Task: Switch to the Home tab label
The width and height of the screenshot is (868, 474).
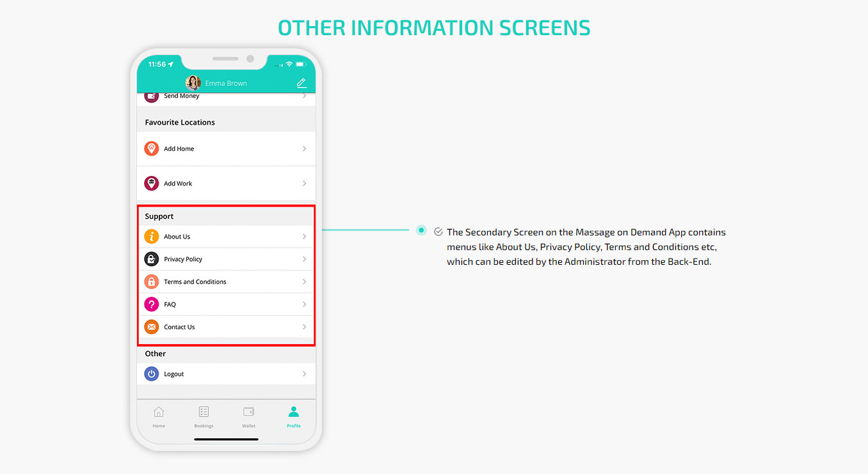Action: coord(159,426)
